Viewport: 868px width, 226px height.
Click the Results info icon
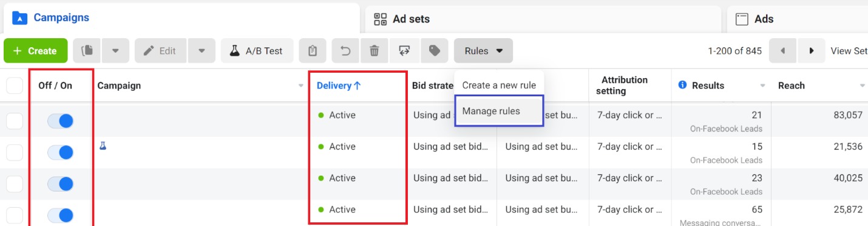[x=682, y=85]
